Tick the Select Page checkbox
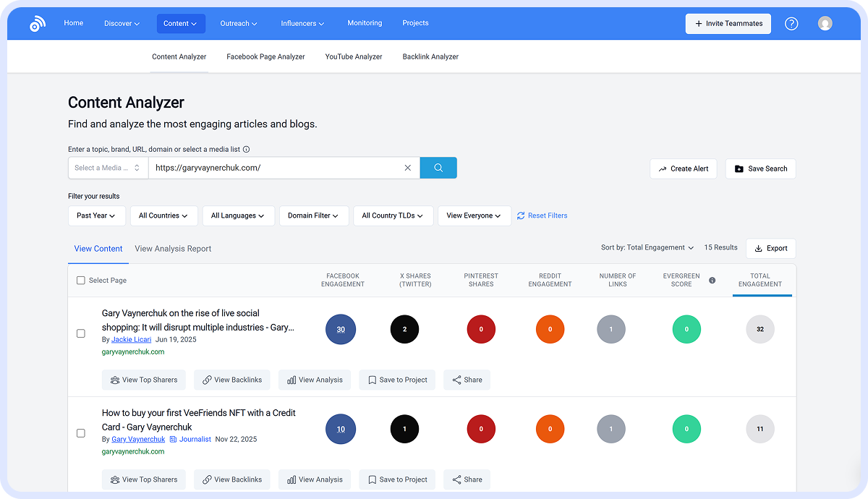 (x=81, y=281)
